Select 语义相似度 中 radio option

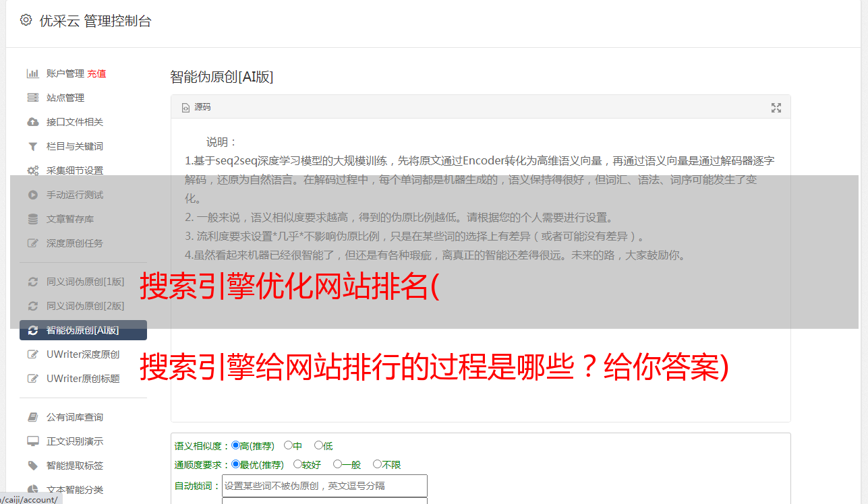(288, 445)
